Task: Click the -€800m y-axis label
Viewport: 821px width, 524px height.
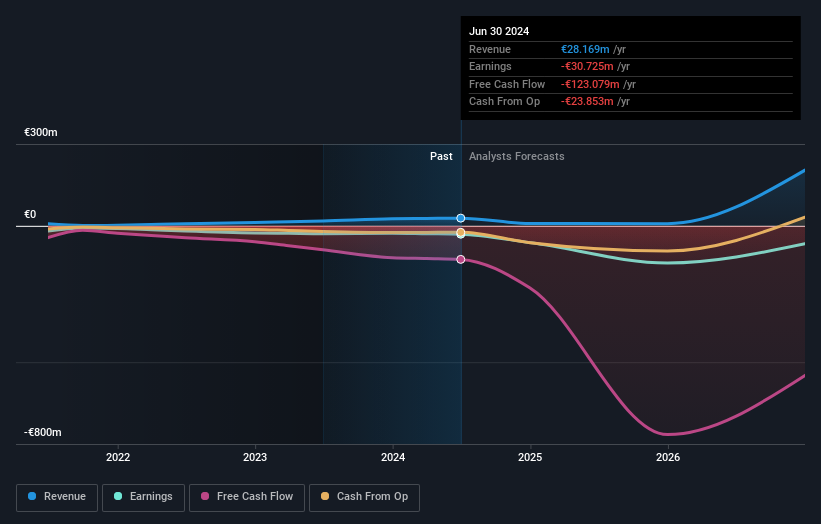Action: (x=42, y=432)
